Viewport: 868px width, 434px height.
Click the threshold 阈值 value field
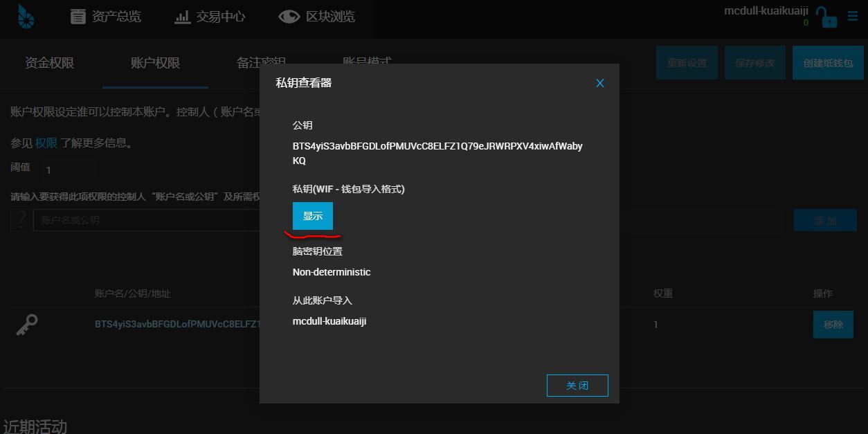[x=69, y=170]
